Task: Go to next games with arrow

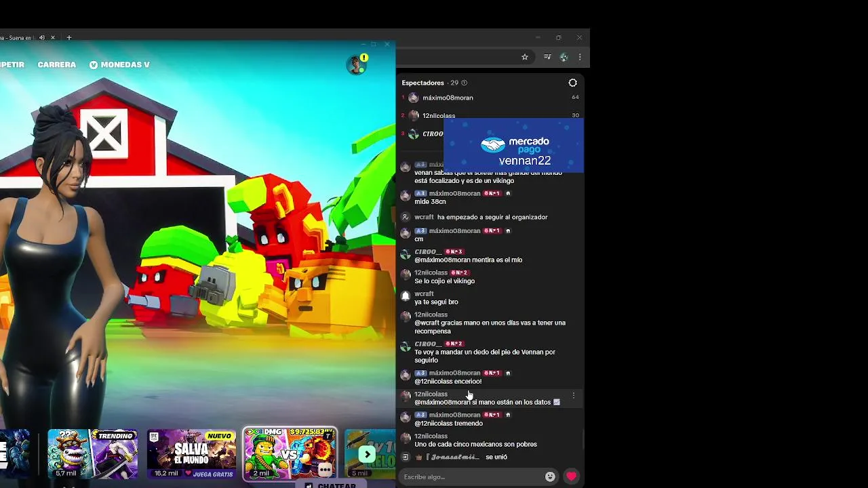Action: [367, 454]
